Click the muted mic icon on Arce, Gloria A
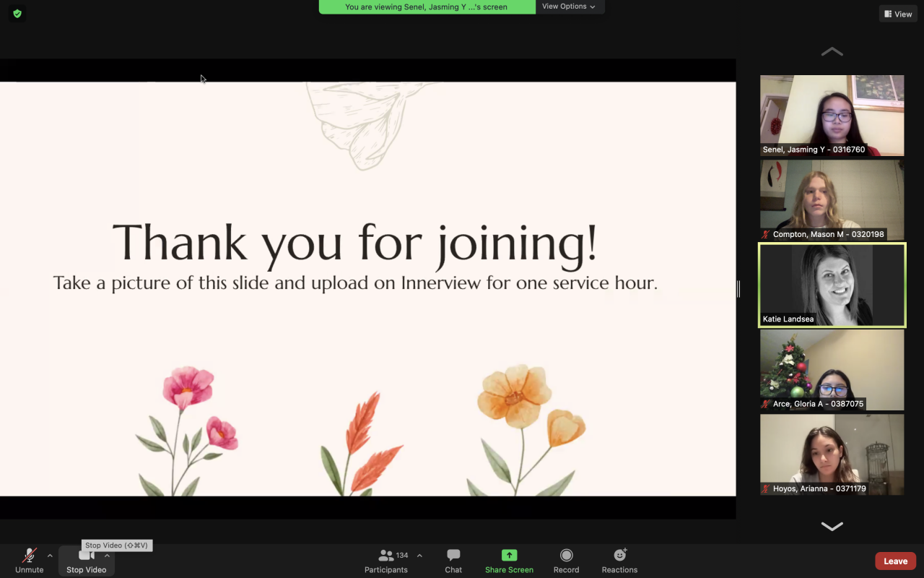The image size is (924, 578). pos(766,404)
